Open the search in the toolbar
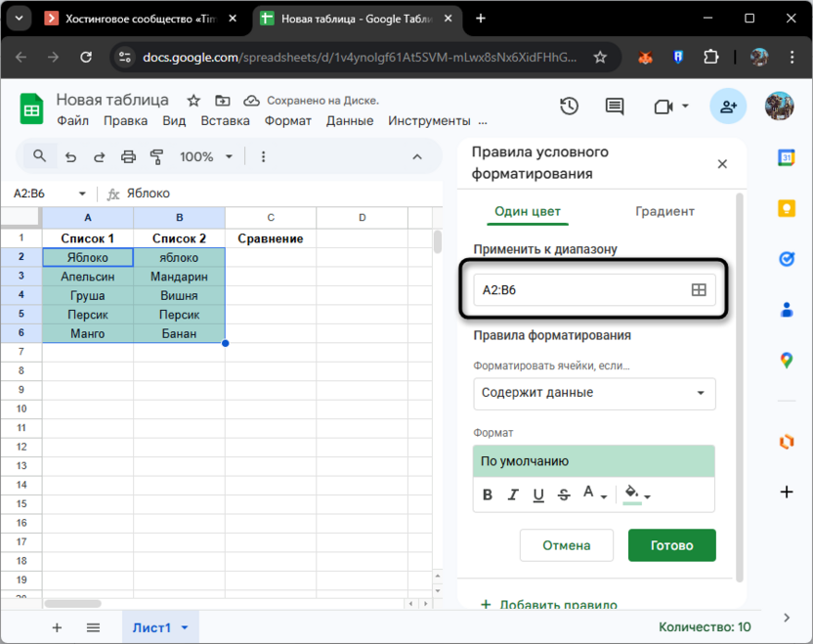Image resolution: width=813 pixels, height=644 pixels. click(x=39, y=156)
